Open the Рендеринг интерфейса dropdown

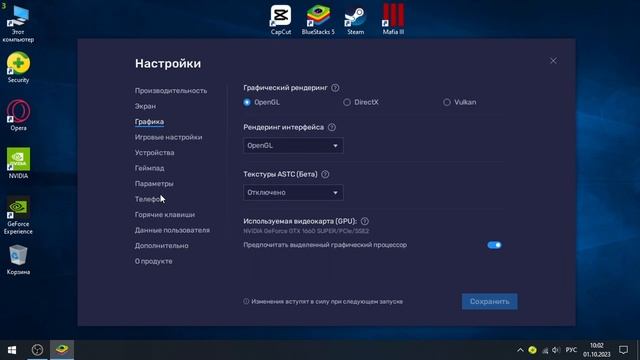[x=293, y=146]
